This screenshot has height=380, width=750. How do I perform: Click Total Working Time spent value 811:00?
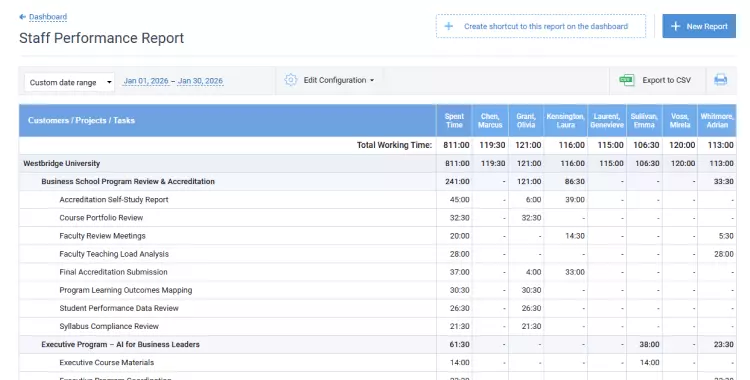coord(456,145)
